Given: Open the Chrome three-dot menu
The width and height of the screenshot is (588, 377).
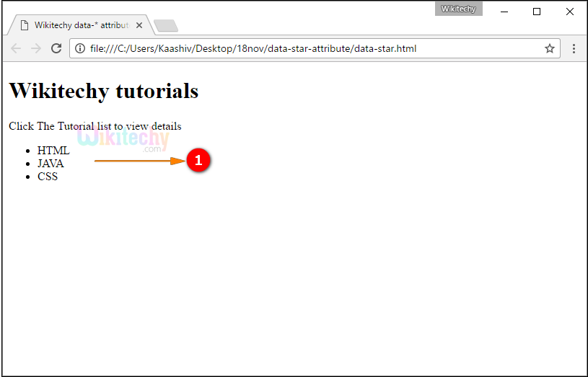Looking at the screenshot, I should [x=574, y=48].
